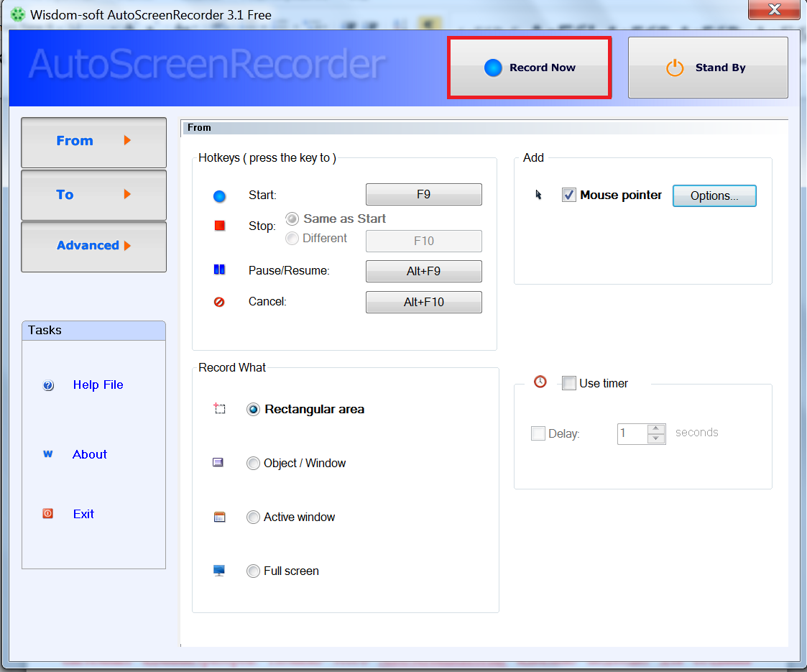
Task: Click the delay seconds input field
Action: tap(632, 434)
